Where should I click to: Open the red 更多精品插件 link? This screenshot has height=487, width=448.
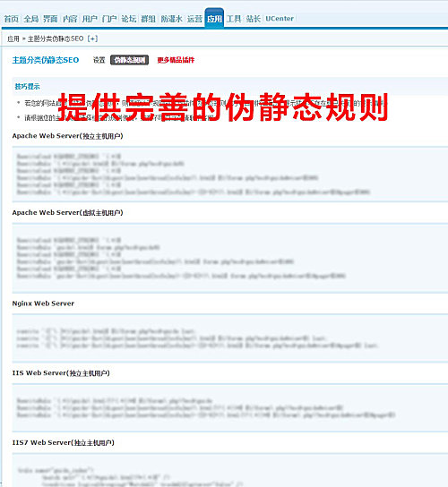(x=176, y=60)
